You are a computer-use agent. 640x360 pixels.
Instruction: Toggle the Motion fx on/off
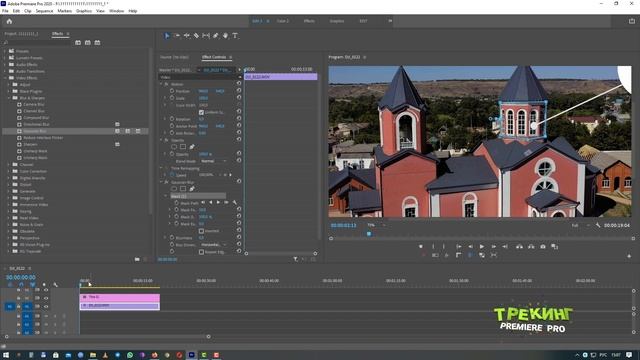click(x=167, y=84)
